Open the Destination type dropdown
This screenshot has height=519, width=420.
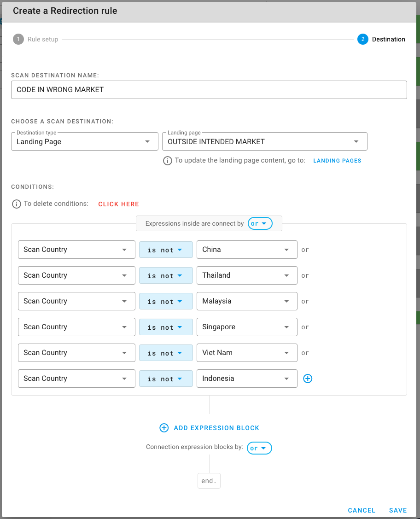coord(85,141)
